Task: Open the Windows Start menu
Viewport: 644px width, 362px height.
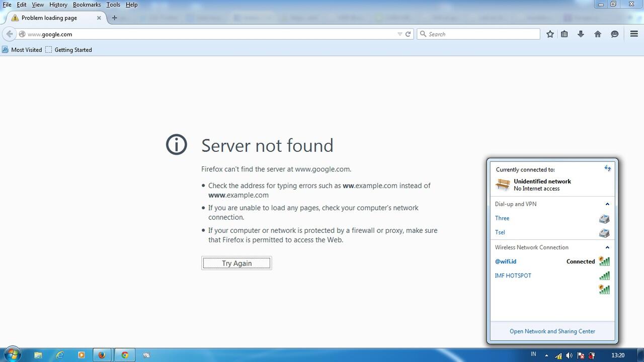Action: click(12, 354)
